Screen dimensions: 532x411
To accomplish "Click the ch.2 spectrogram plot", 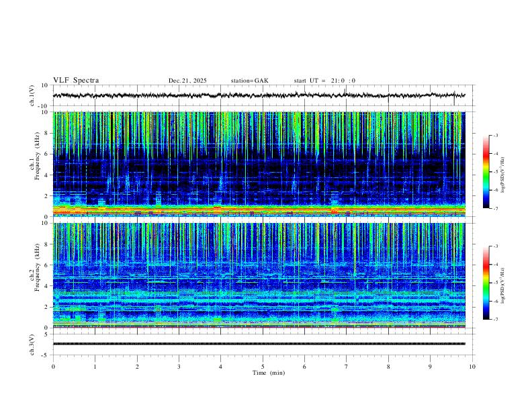I will [259, 275].
